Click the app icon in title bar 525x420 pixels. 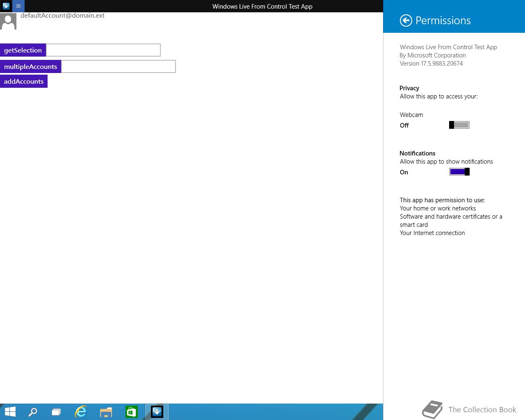click(x=6, y=6)
